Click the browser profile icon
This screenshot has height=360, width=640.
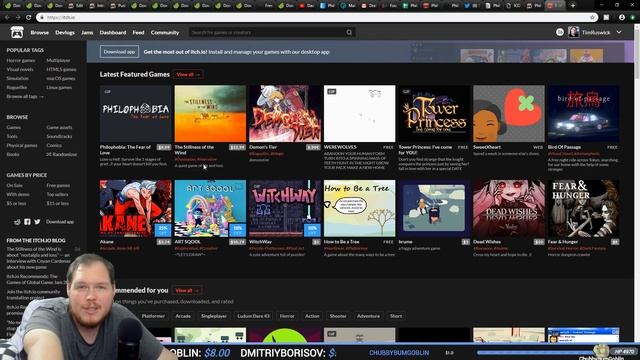[x=622, y=18]
